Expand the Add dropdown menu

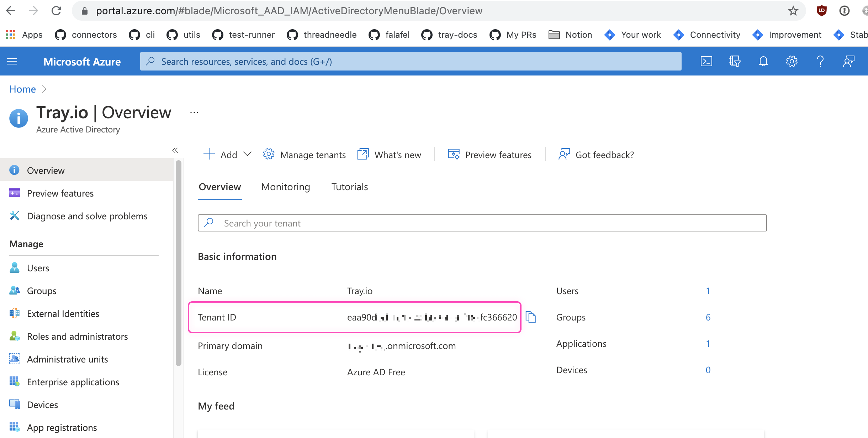(247, 154)
